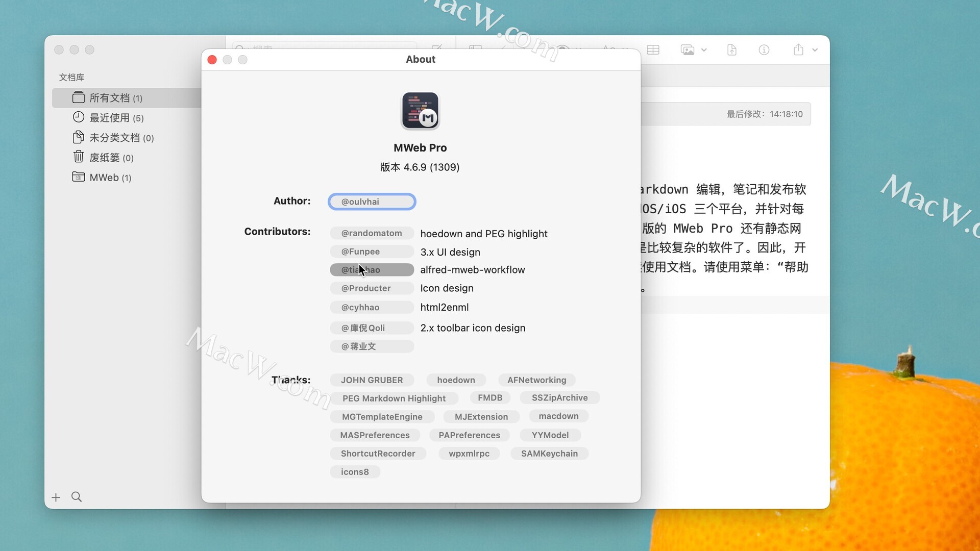Click the @oulvhai author button
This screenshot has height=551, width=980.
(372, 202)
